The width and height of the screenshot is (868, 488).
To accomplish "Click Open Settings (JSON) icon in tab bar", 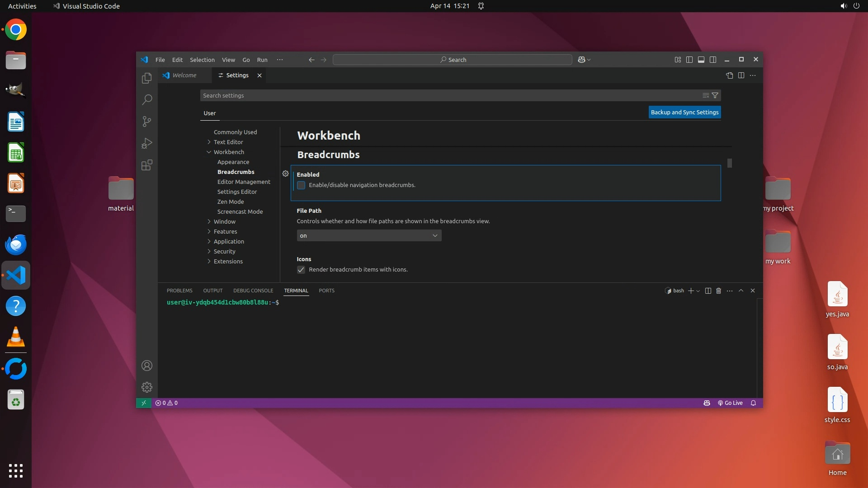I will click(x=729, y=75).
